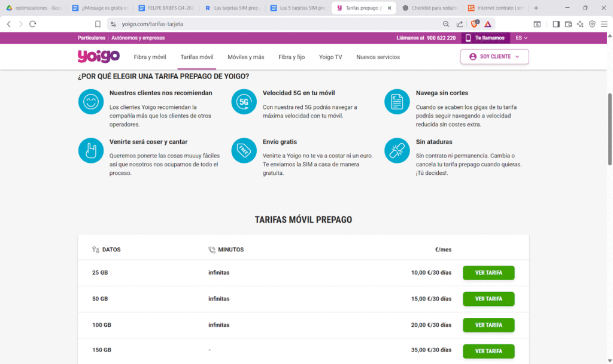Select Yoigo TV in navigation bar
Viewport: 613px width, 364px height.
pos(330,57)
